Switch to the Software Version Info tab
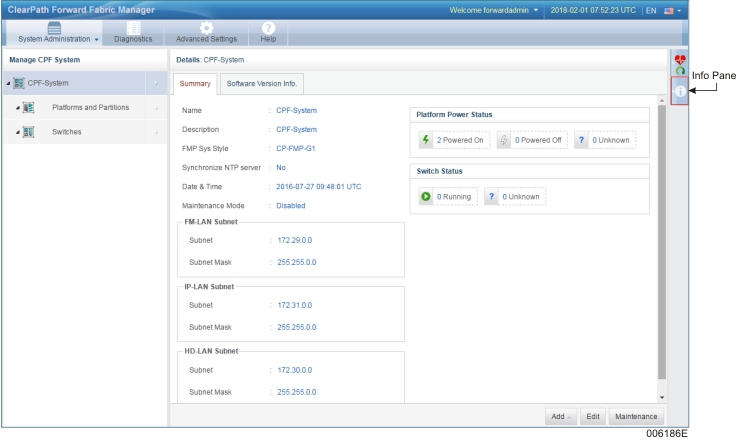This screenshot has width=737, height=440. pos(260,83)
